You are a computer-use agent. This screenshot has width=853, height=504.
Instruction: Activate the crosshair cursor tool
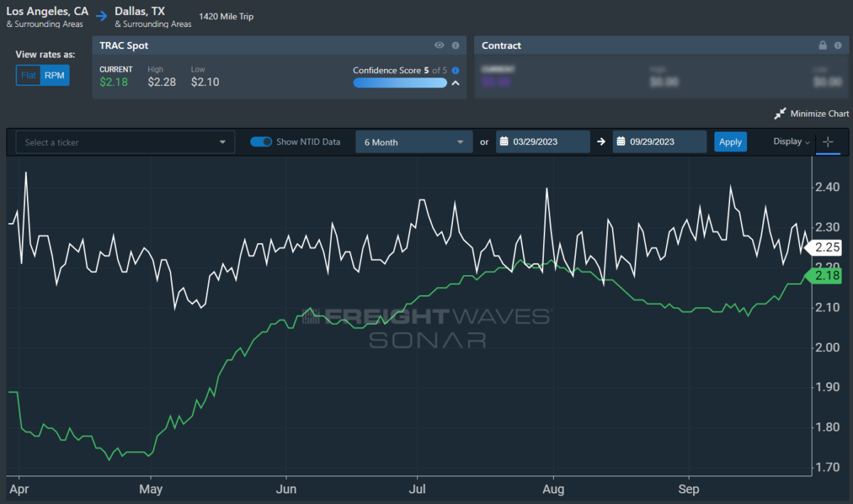827,141
